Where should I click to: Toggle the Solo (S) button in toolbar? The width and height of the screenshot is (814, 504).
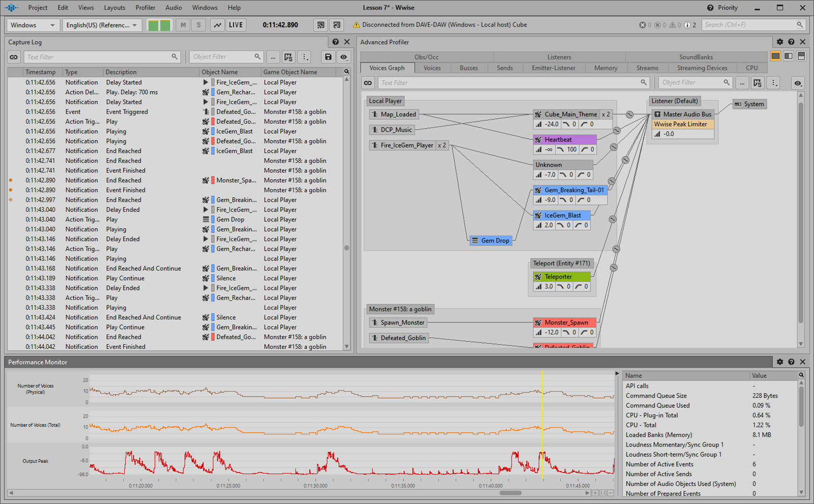198,25
